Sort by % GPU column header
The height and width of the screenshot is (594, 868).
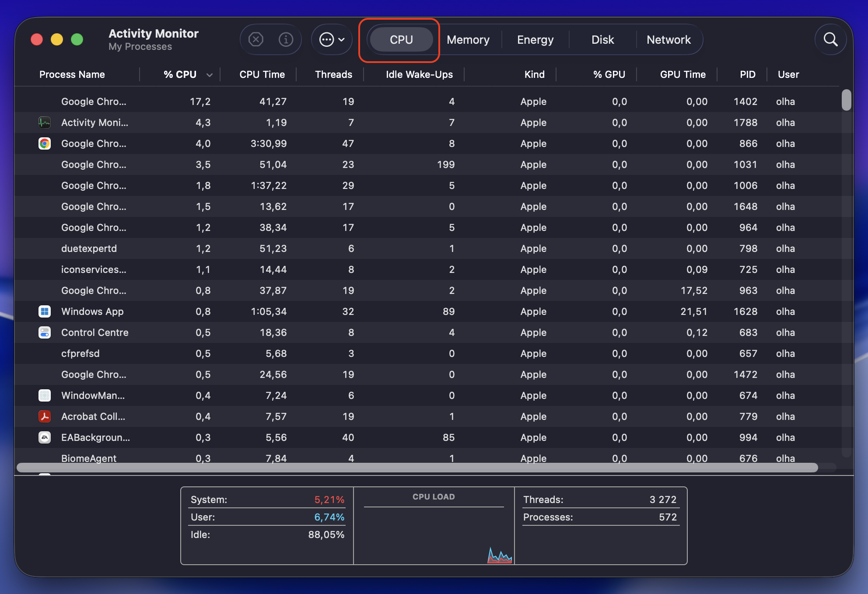tap(609, 74)
